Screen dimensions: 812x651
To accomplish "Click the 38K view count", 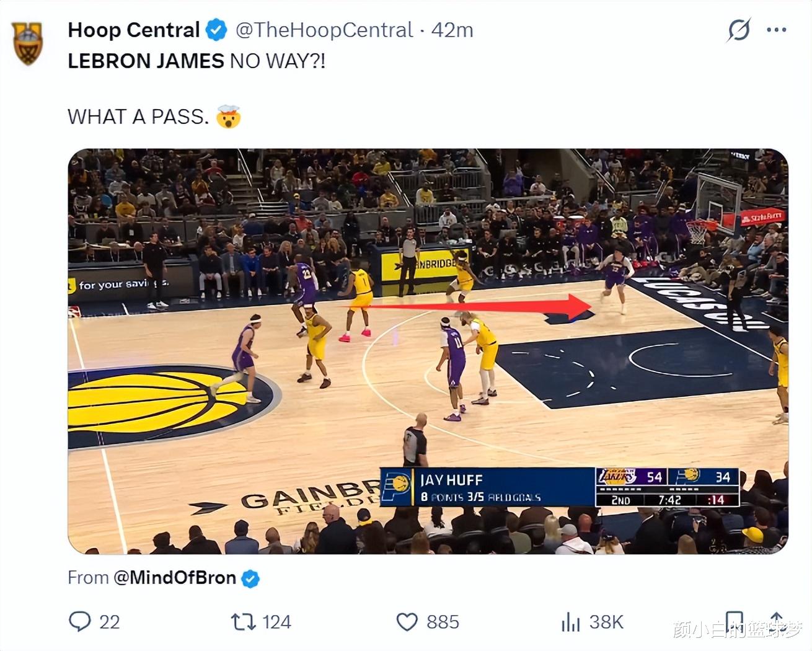I will pos(606,621).
